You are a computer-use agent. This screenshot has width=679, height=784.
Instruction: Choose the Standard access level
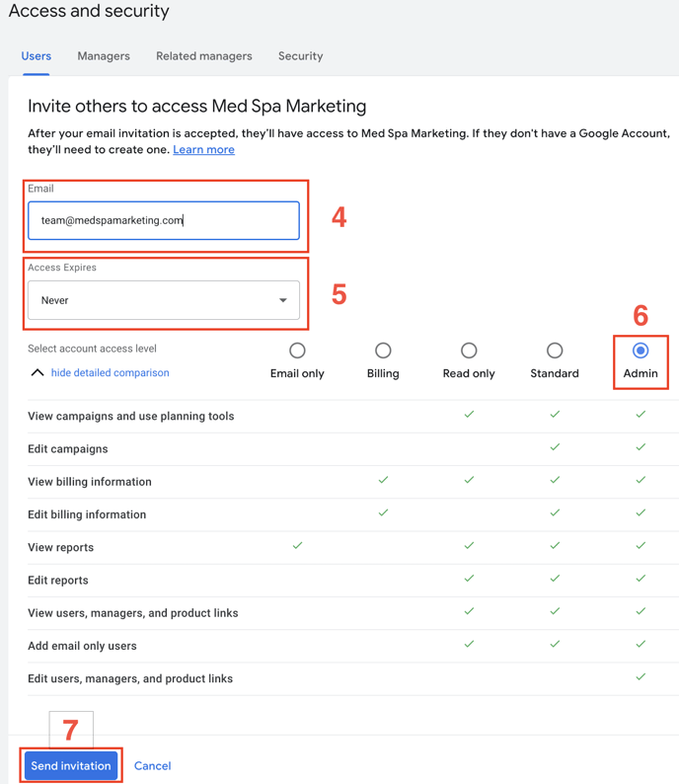555,351
